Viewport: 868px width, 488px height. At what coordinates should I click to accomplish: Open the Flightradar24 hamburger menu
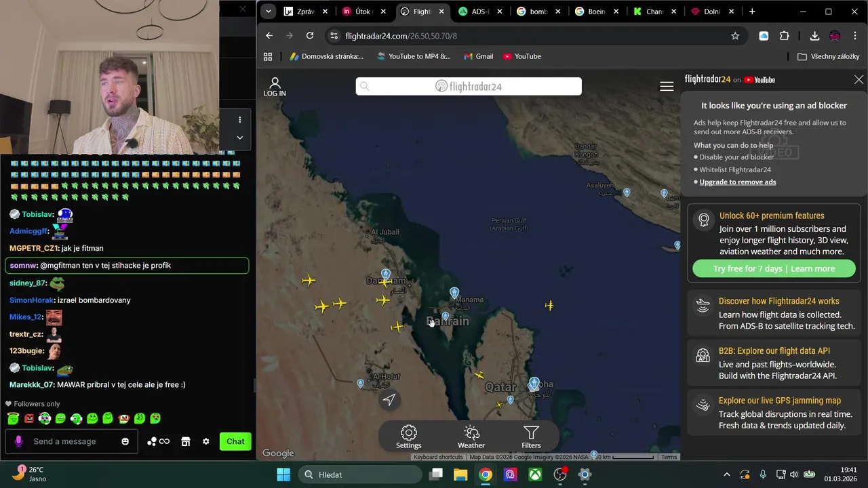coord(667,86)
